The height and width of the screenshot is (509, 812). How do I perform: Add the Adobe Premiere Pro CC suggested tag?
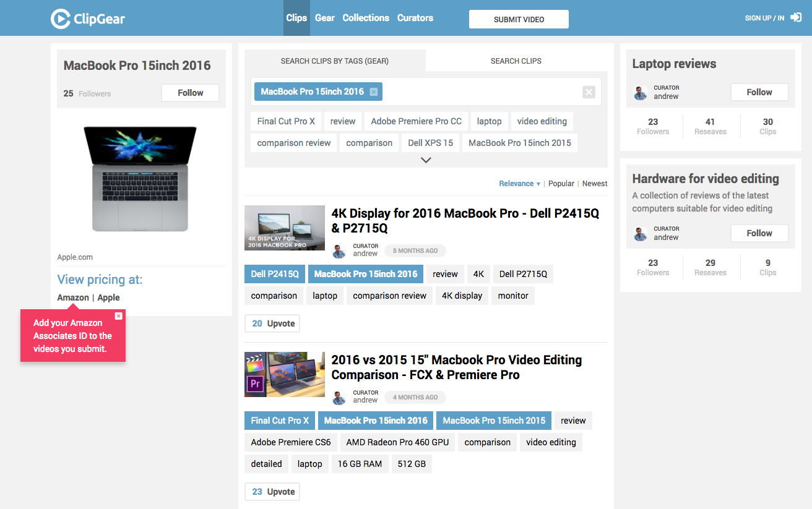[416, 121]
